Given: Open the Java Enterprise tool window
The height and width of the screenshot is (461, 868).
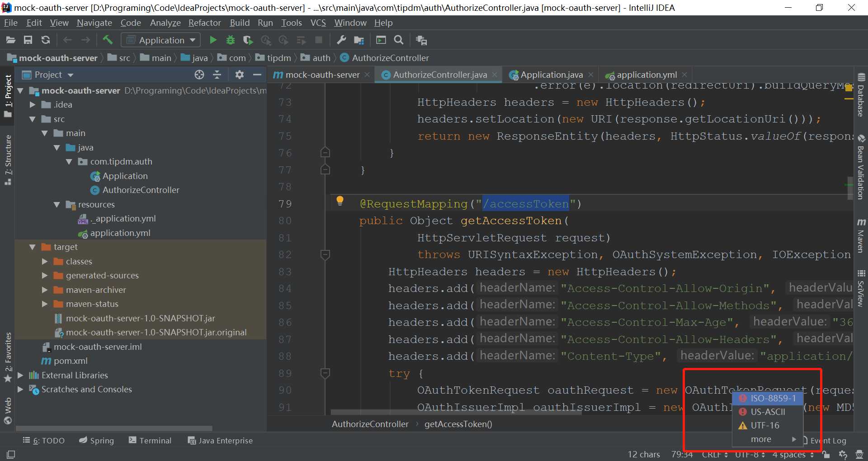Looking at the screenshot, I should click(220, 440).
